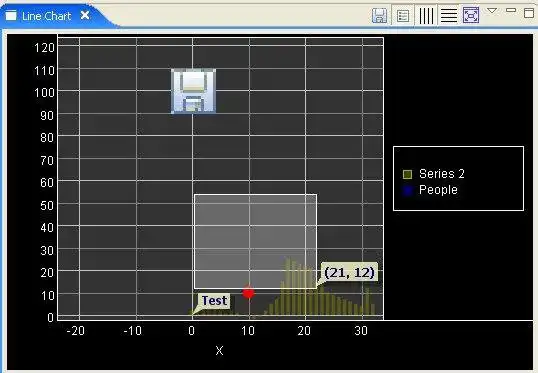
Task: Toggle horizontal grid lines toolbar icon
Action: pyautogui.click(x=449, y=15)
